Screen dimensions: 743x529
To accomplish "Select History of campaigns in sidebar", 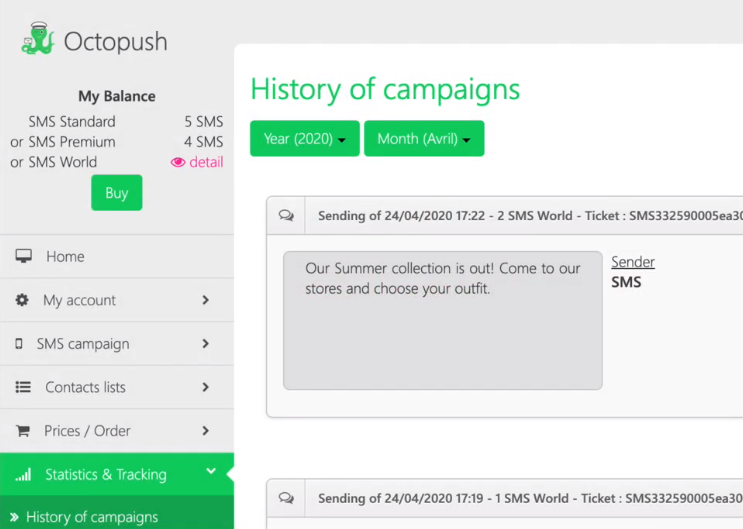I will coord(92,517).
